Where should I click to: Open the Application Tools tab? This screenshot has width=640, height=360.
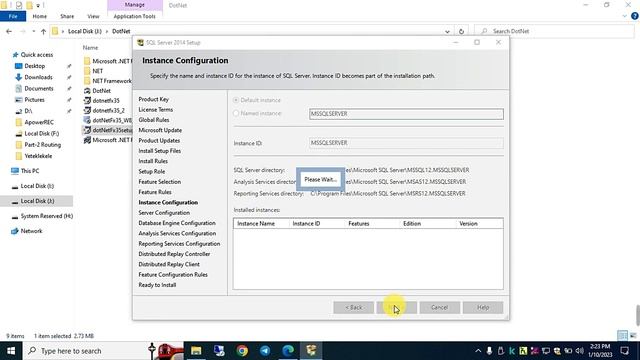click(134, 16)
